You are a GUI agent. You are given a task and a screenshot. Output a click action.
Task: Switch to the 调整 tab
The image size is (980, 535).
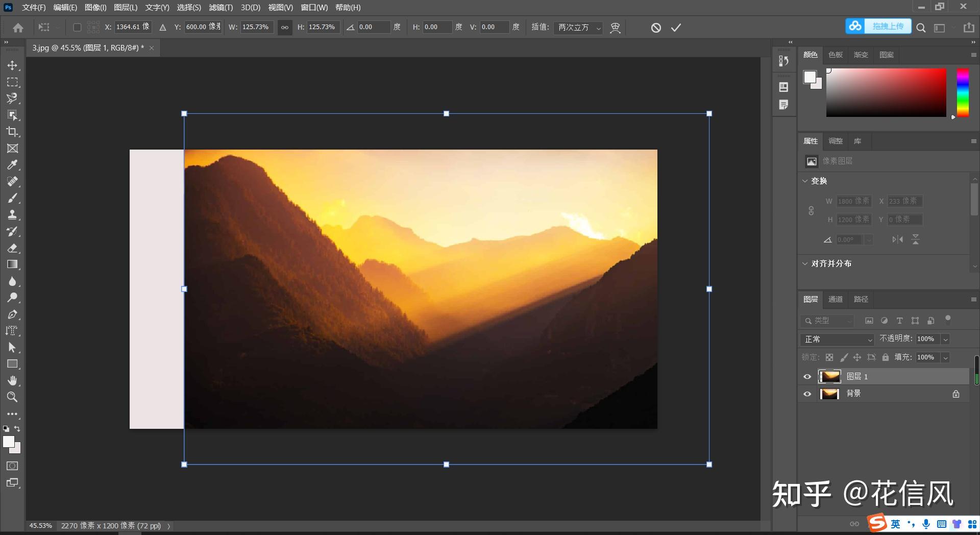click(835, 141)
